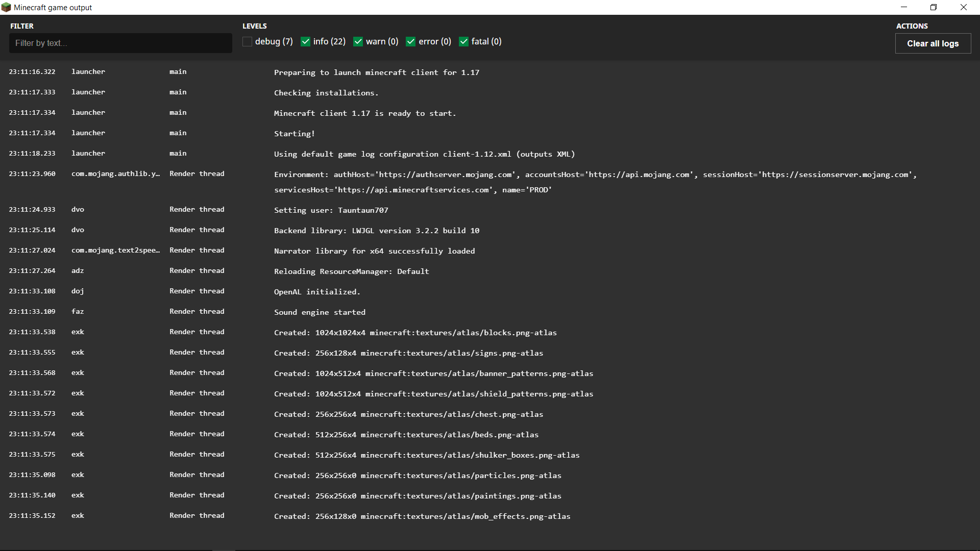Click the 23:11:16.322 timestamp
980x551 pixels.
(32, 72)
